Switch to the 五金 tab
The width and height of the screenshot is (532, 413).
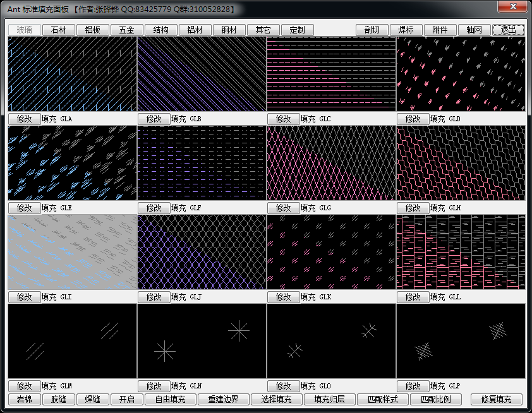(x=127, y=30)
